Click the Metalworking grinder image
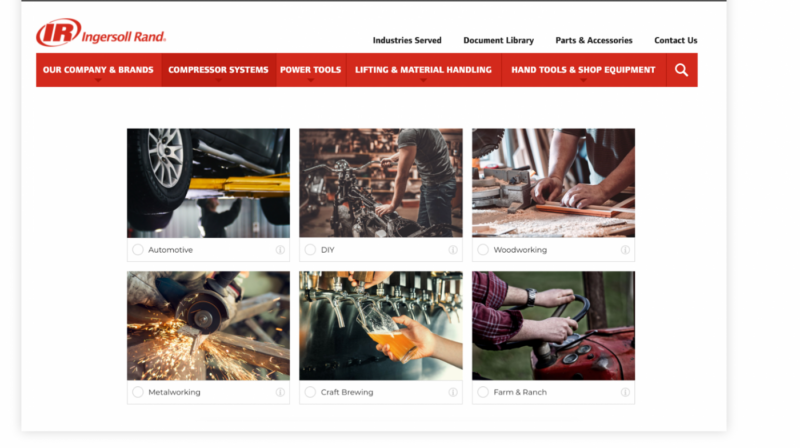800x448 pixels. (x=208, y=326)
